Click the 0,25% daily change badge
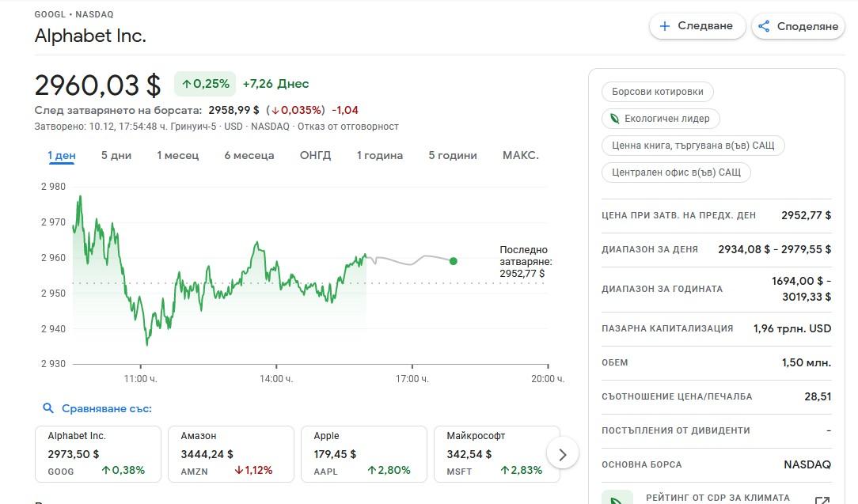858x504 pixels. (205, 84)
